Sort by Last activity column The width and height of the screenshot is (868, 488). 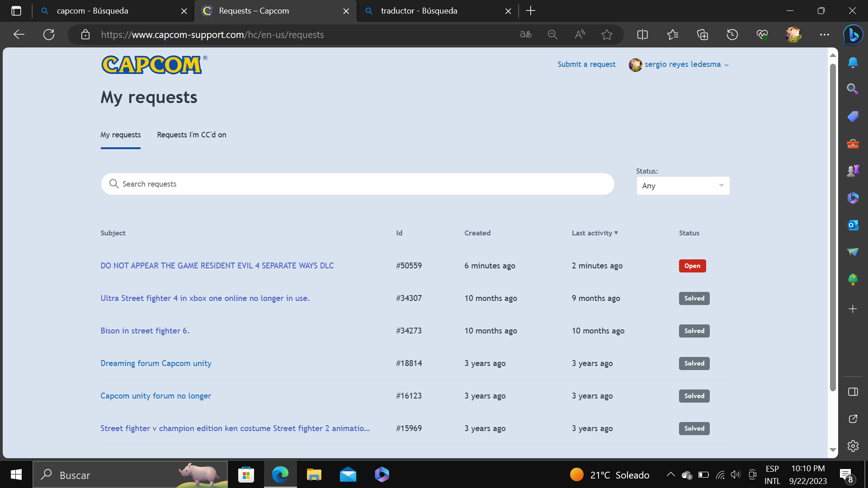click(594, 233)
